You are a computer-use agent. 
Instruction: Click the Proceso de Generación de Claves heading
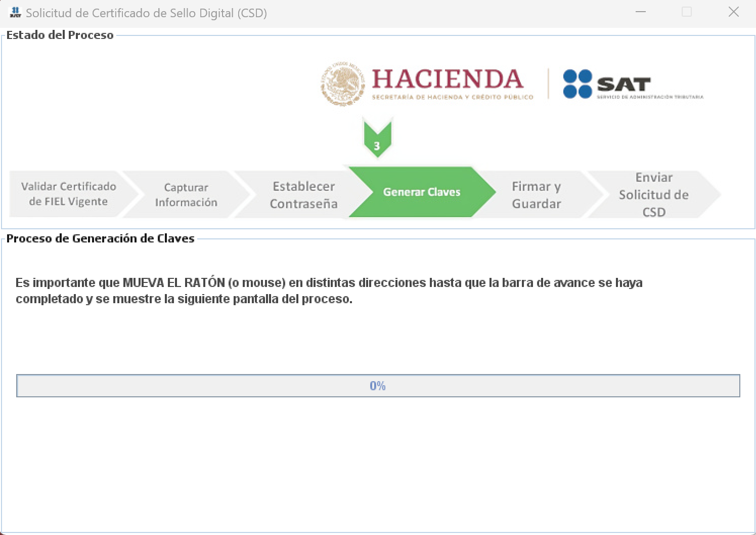click(x=100, y=238)
